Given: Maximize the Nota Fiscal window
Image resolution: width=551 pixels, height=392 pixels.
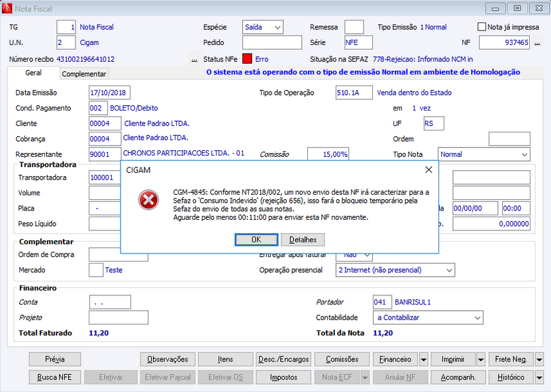Looking at the screenshot, I should coord(517,9).
